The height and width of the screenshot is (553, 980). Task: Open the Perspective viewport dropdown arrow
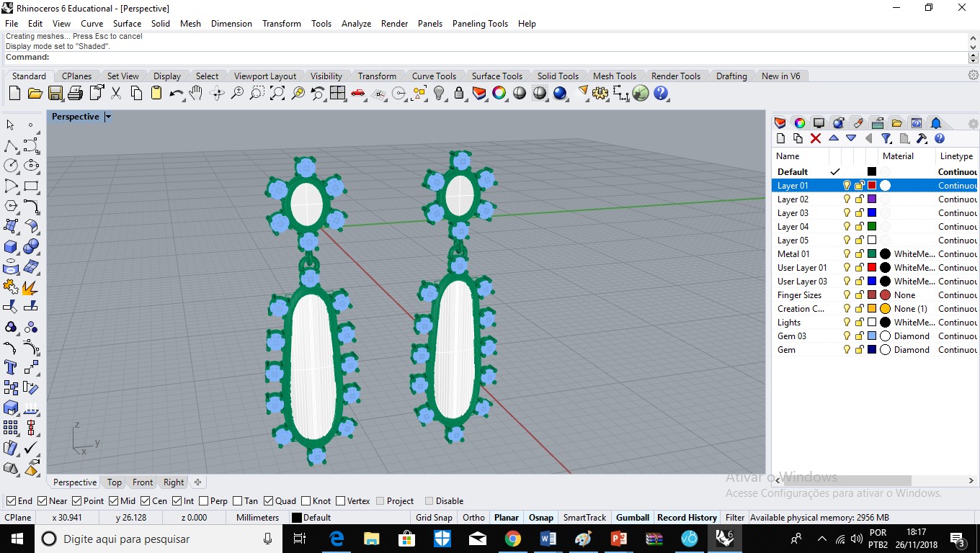[108, 117]
